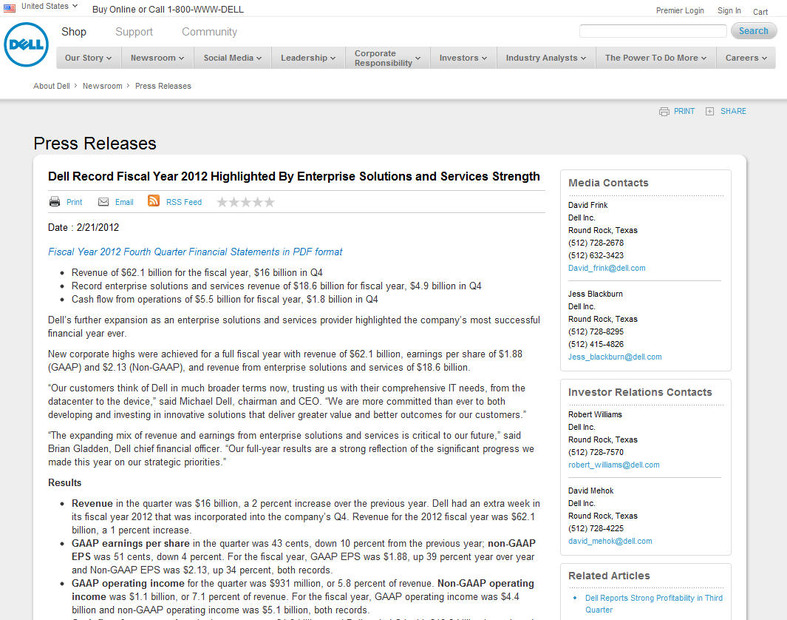Click the Search button
Viewport: 787px width, 620px height.
coord(754,31)
